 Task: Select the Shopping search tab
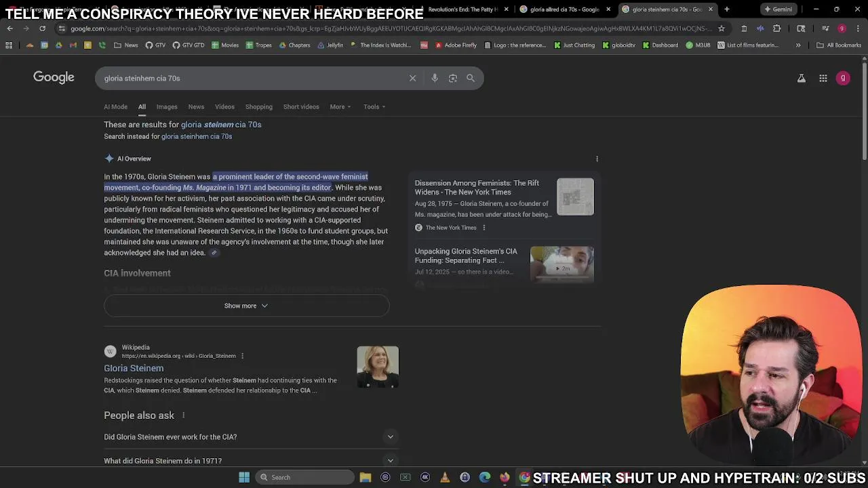[258, 106]
